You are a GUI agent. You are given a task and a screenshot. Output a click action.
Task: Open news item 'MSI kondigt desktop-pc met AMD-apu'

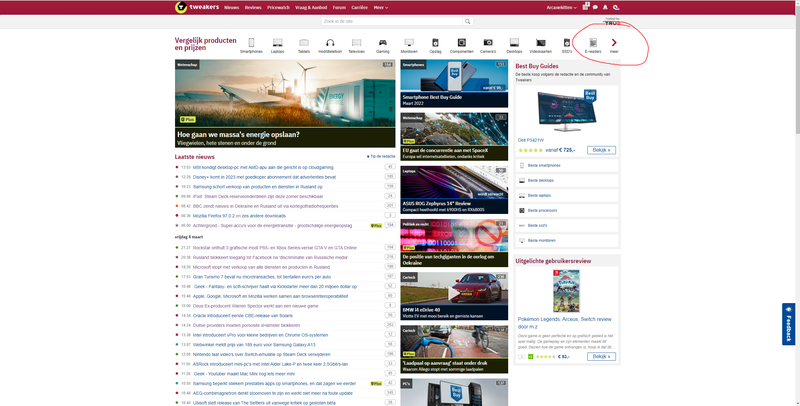coord(263,167)
